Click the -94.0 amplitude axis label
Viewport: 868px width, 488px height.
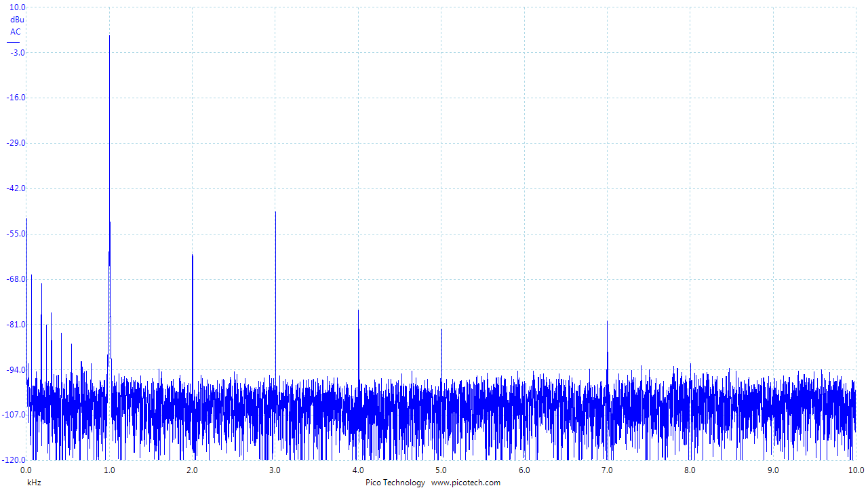coord(17,370)
